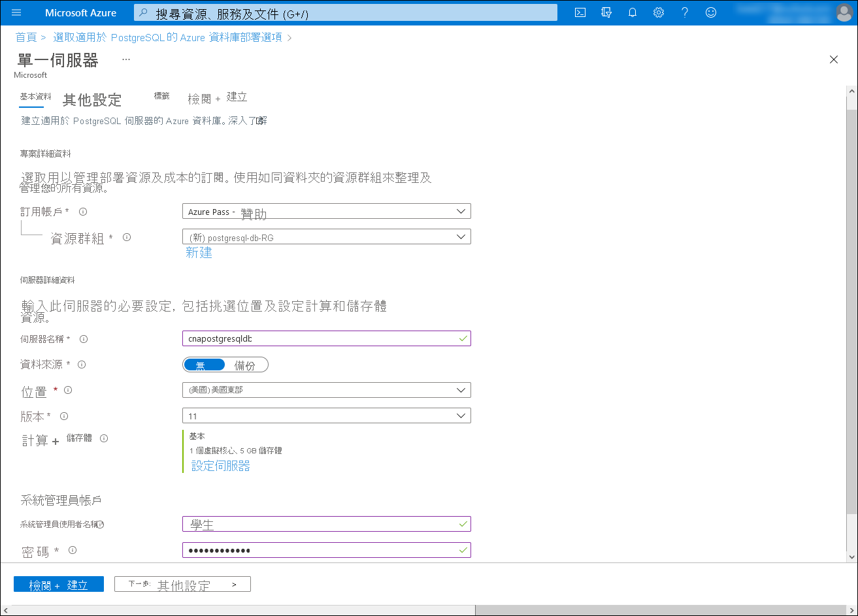Open the ellipsis menu beside 單一伺服器
The width and height of the screenshot is (858, 616).
[x=126, y=59]
